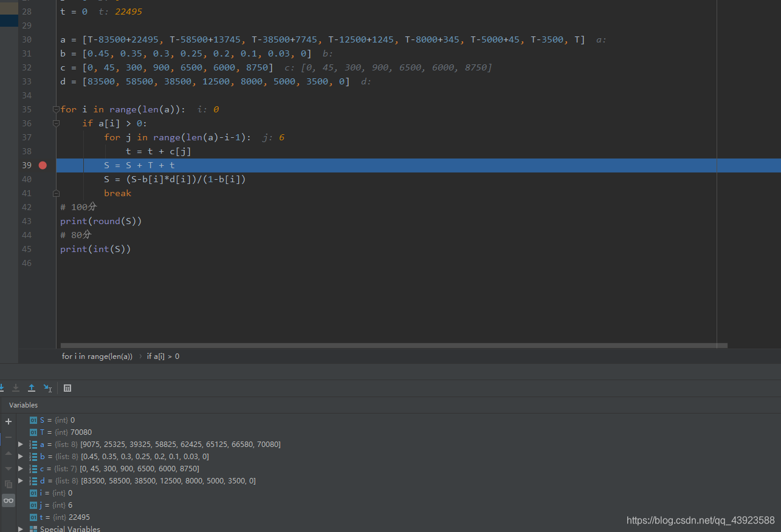This screenshot has width=781, height=532.
Task: Click the Special Variables grid icon
Action: pos(33,529)
